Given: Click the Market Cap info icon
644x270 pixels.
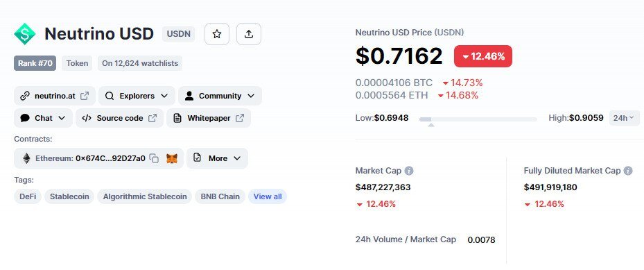Looking at the screenshot, I should [409, 171].
